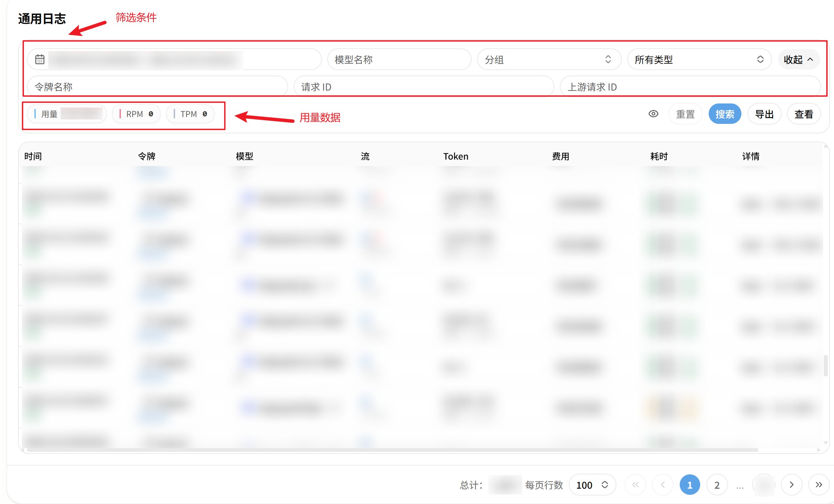The image size is (834, 504).
Task: Click the 请求 ID input field
Action: tap(424, 86)
